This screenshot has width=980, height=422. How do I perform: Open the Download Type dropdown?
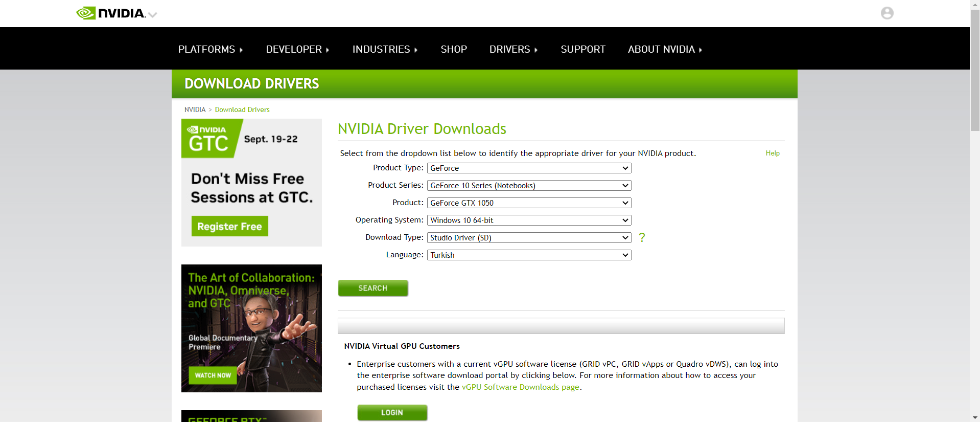[529, 238]
